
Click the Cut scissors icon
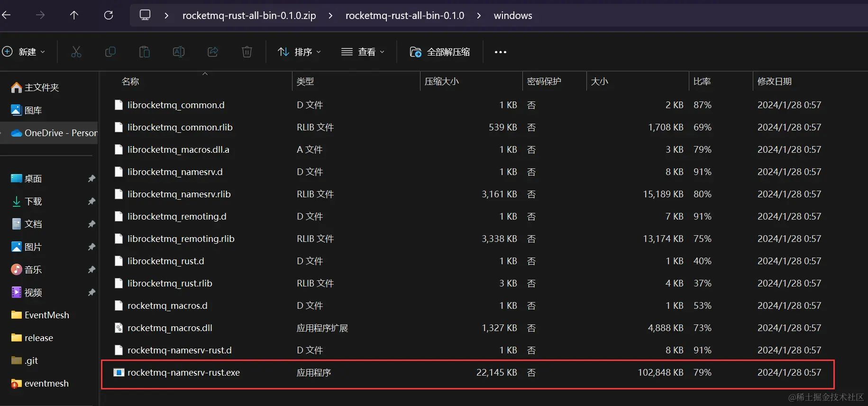[76, 52]
